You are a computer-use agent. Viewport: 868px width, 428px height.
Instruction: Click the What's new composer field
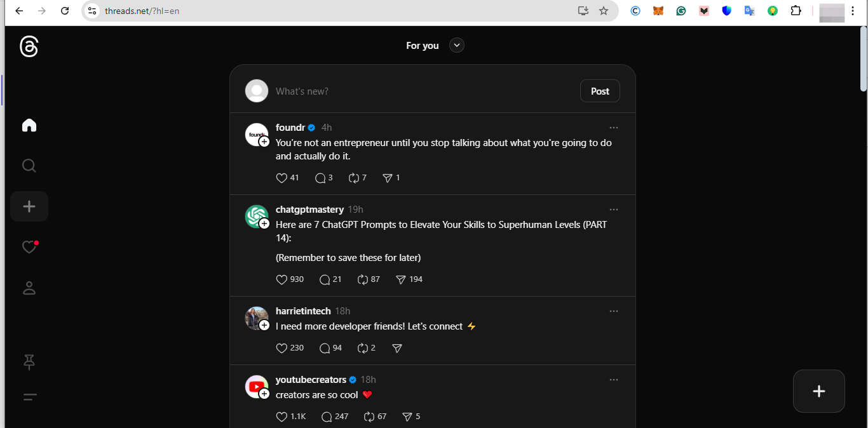coord(349,91)
